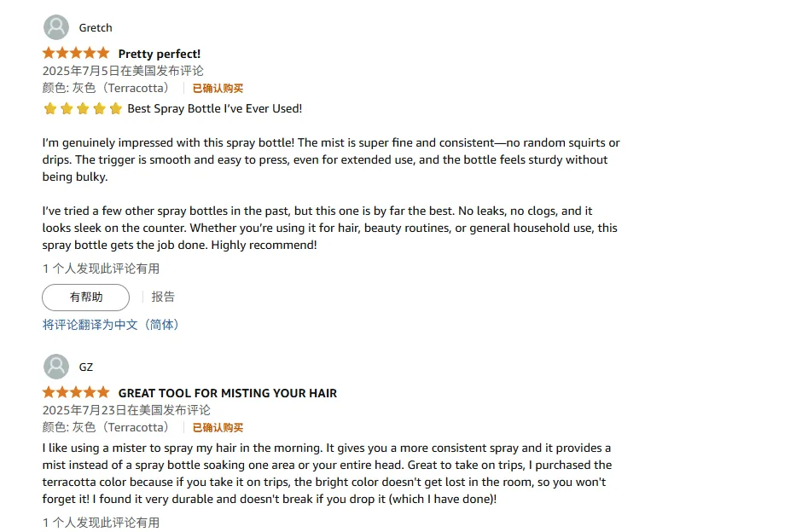The height and width of the screenshot is (532, 796).
Task: Click the username Gretch
Action: pos(96,26)
